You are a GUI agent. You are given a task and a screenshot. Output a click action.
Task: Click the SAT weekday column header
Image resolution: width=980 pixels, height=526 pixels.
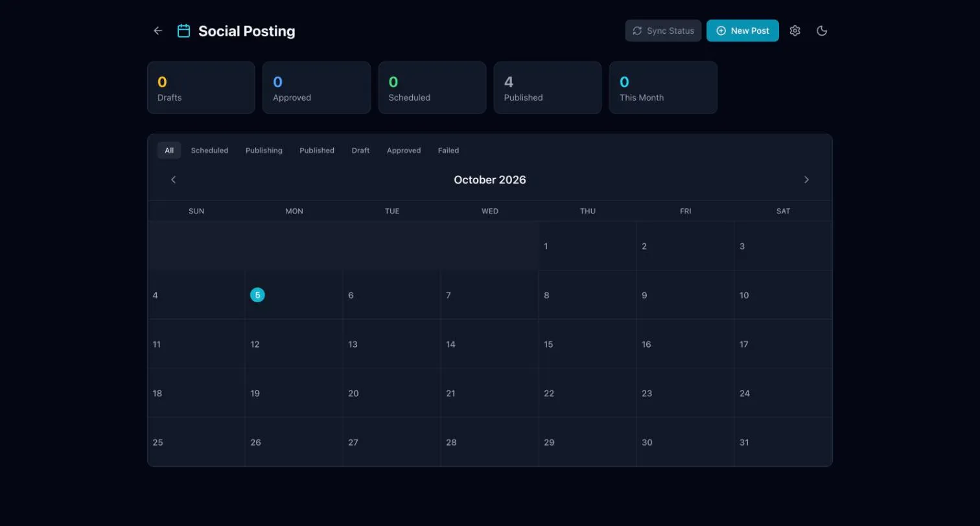coord(783,211)
